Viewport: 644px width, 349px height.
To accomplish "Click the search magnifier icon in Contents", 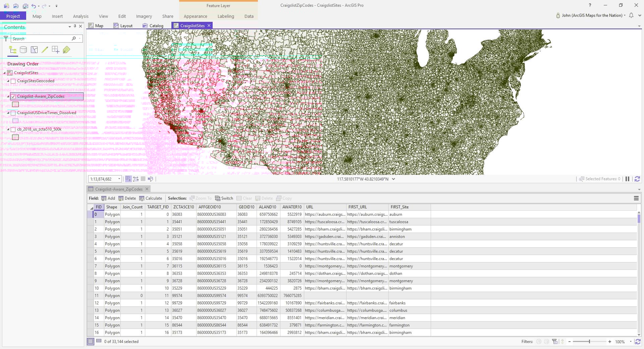I will (x=74, y=39).
